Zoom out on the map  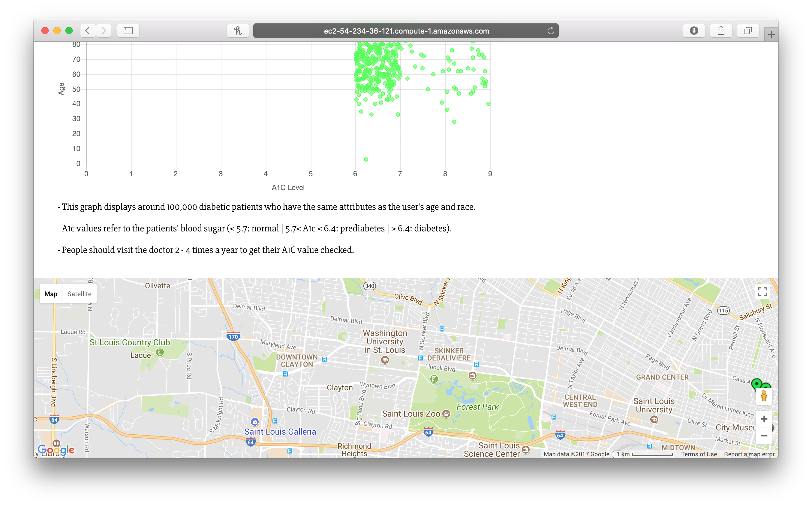pos(764,435)
